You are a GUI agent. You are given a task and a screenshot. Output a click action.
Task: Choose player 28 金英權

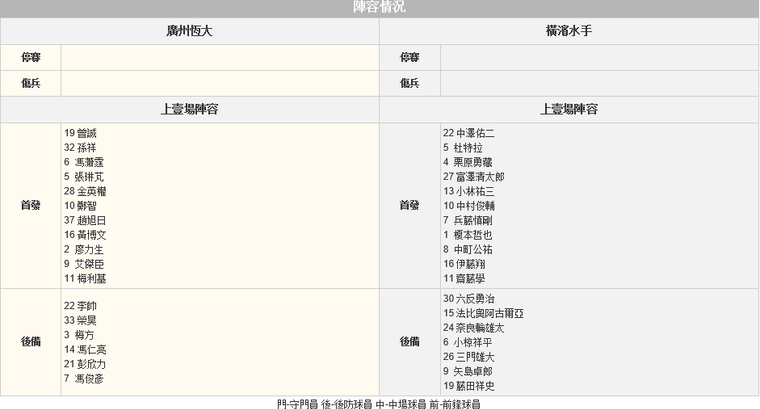85,191
